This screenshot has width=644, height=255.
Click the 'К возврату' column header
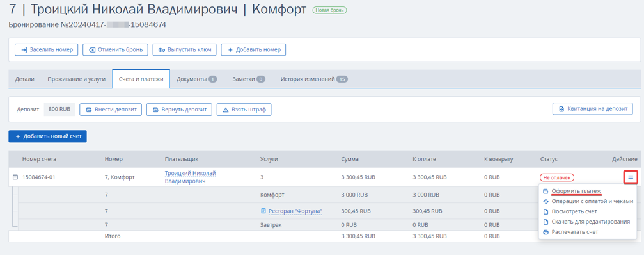coord(499,159)
